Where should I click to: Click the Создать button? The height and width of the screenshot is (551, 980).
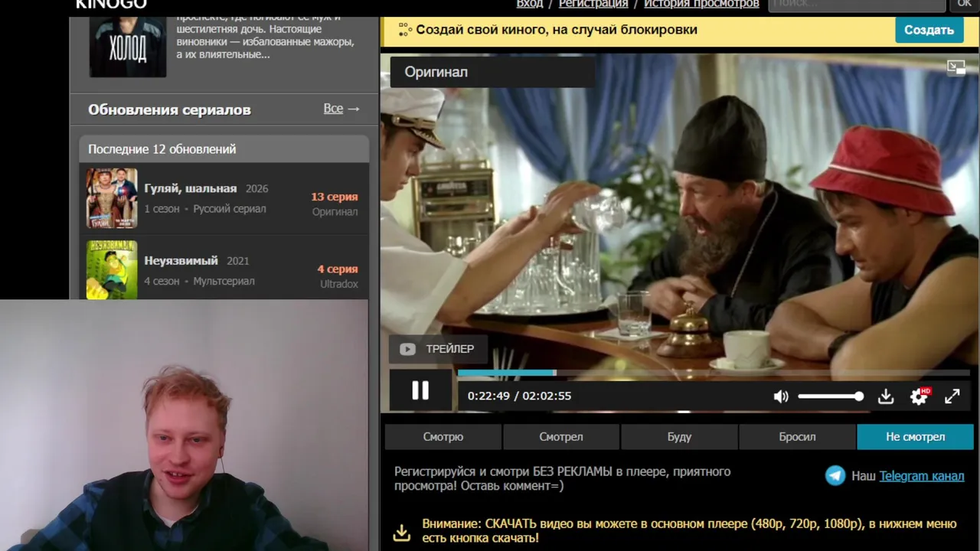point(929,30)
